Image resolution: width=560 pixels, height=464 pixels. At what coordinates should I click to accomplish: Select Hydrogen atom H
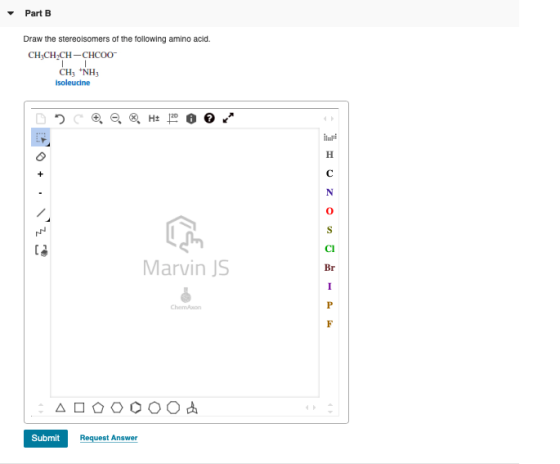coord(330,155)
